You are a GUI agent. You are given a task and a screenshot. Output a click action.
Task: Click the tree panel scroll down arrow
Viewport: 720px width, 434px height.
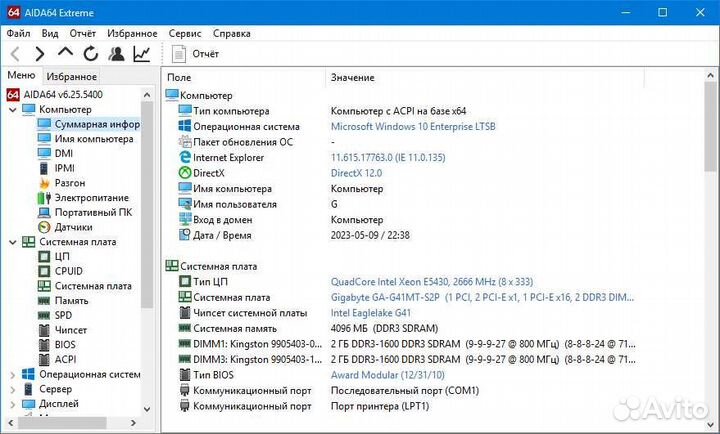tap(147, 409)
